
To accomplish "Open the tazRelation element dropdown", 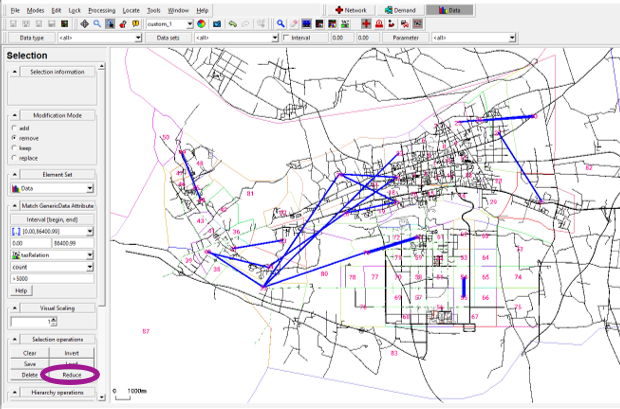I will click(90, 256).
